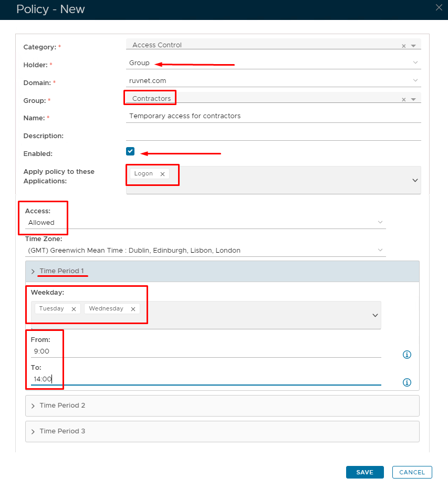Cancel the policy creation
The image size is (448, 488).
click(412, 472)
